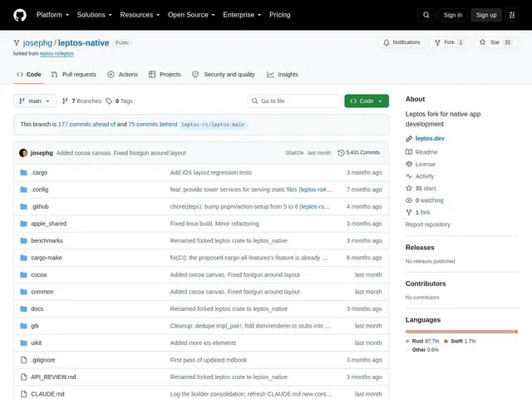
Task: Click the watching eye icon
Action: [409, 200]
